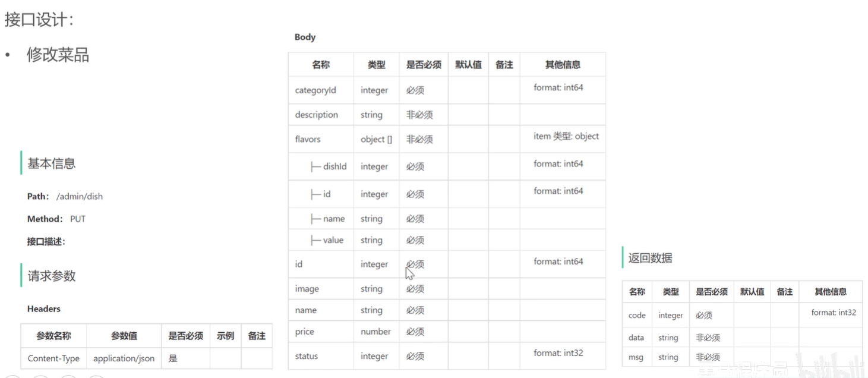Click the msg field in return data table
Image resolution: width=868 pixels, height=378 pixels.
coord(636,357)
